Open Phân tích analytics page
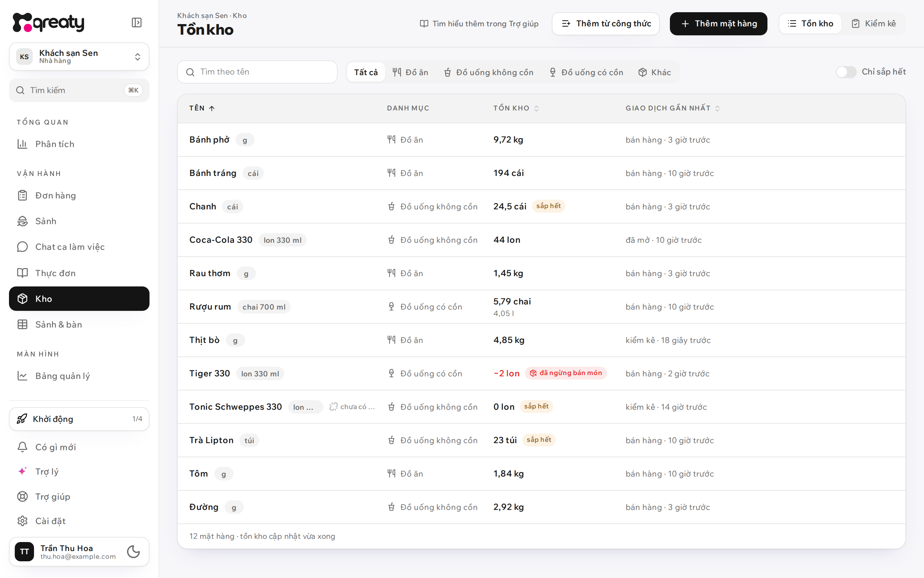 tap(79, 144)
